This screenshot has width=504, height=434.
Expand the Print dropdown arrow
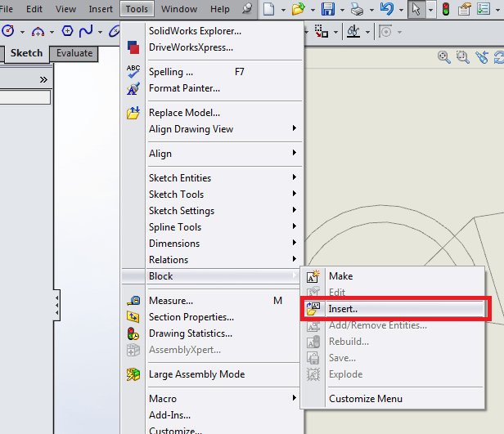[372, 10]
